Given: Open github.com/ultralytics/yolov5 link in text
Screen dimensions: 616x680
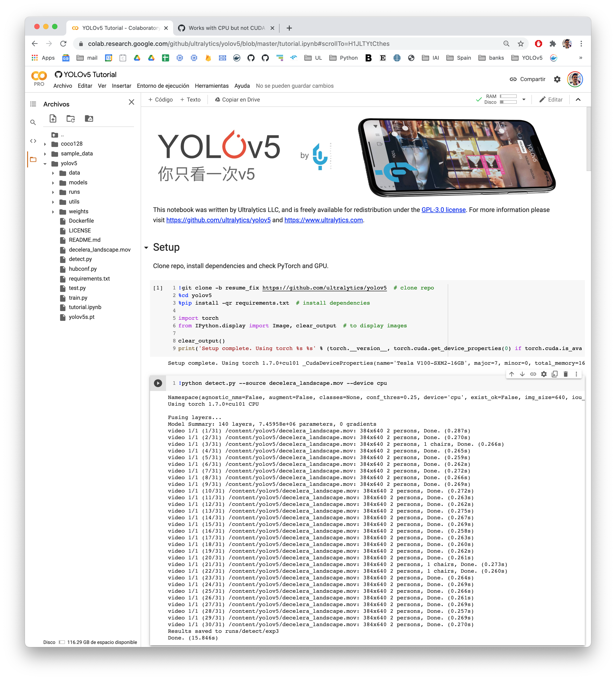Looking at the screenshot, I should (219, 220).
